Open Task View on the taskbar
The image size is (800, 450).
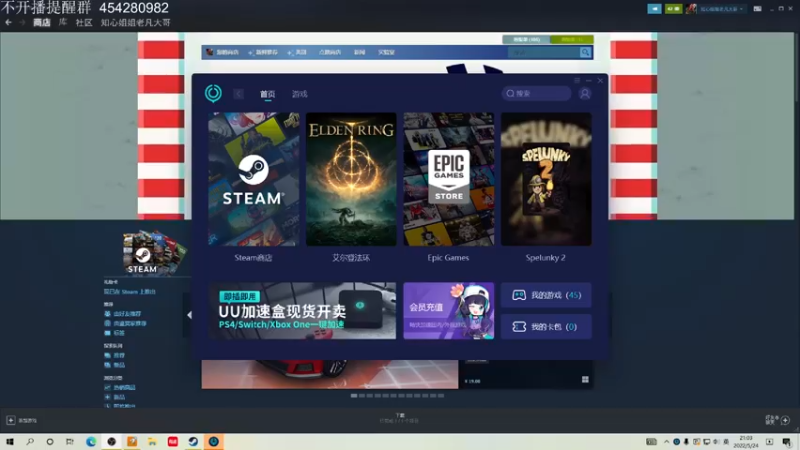70,442
